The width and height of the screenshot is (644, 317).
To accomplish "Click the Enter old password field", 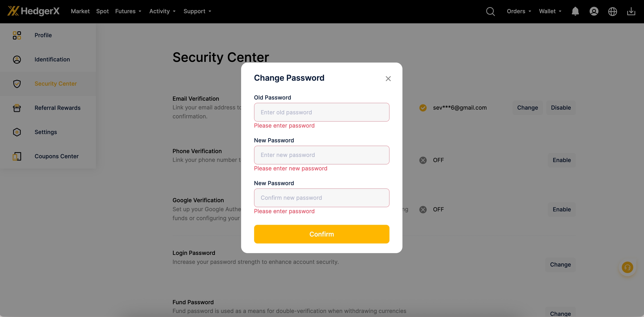I will 322,112.
